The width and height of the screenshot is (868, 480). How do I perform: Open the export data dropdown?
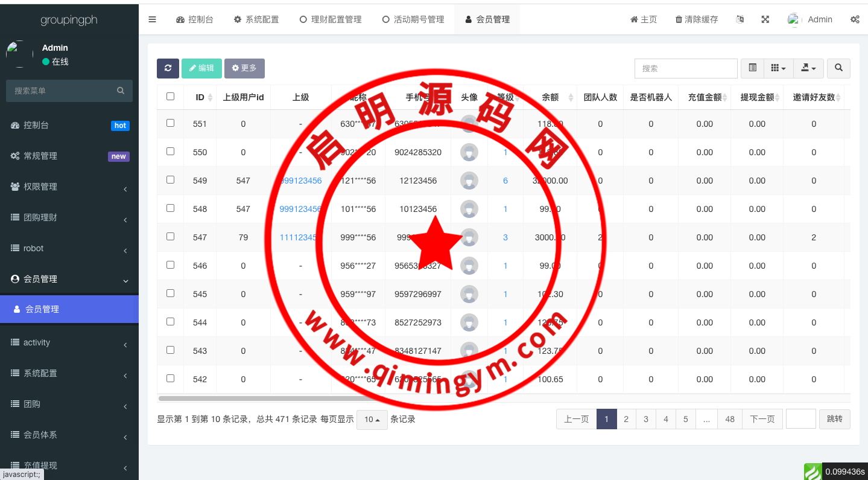[808, 68]
